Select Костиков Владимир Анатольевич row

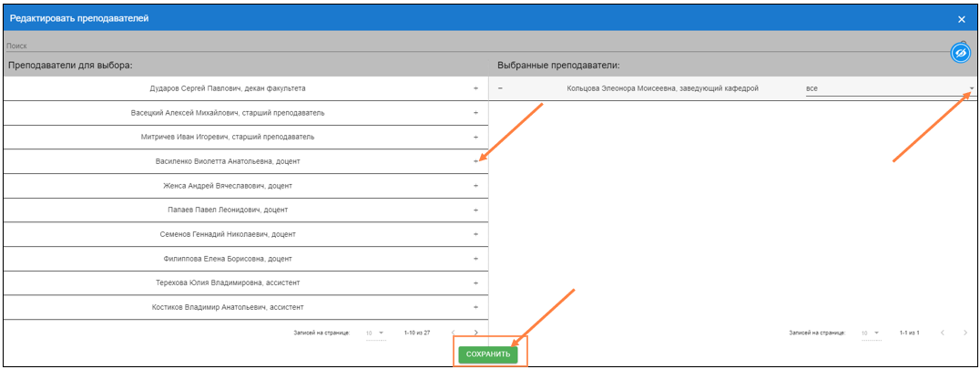pyautogui.click(x=228, y=308)
